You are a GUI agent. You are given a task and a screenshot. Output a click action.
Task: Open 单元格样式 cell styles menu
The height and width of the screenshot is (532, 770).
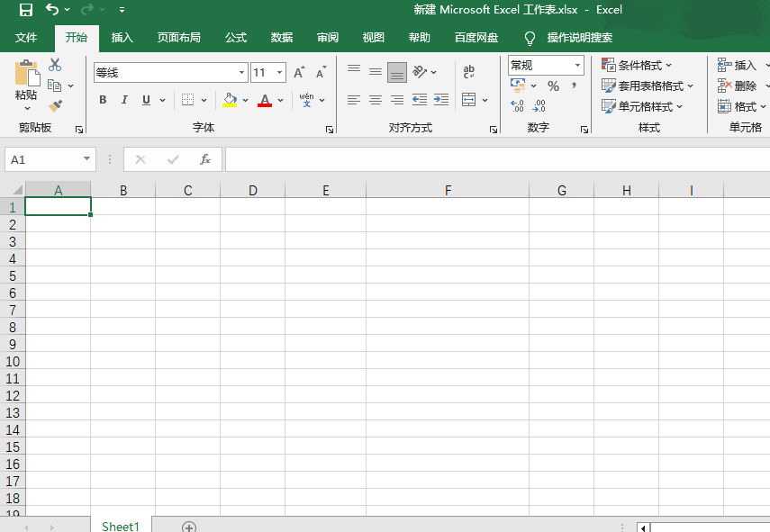tap(642, 106)
